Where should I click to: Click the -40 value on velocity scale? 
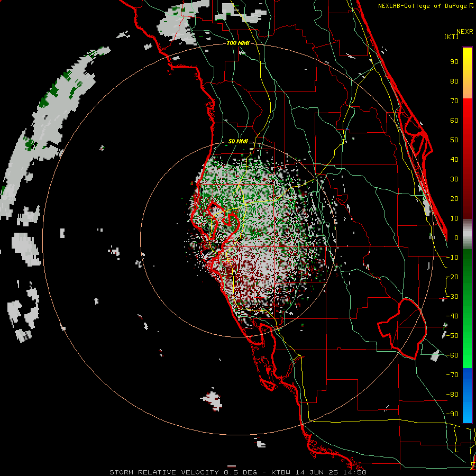tap(452, 316)
